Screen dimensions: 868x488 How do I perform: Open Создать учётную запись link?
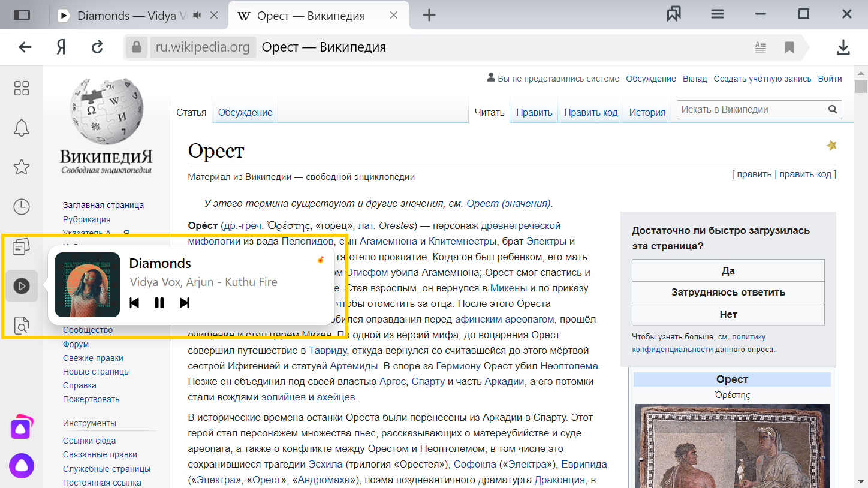[762, 79]
